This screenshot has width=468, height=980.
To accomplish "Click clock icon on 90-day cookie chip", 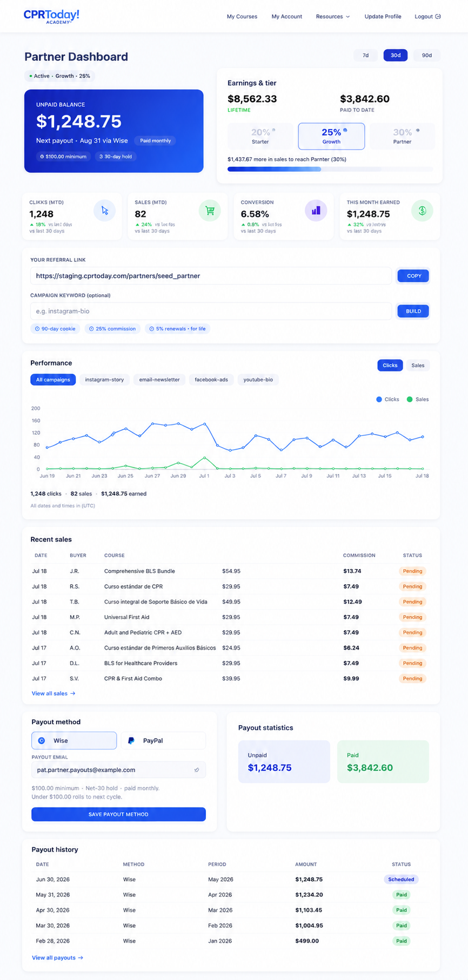I will [37, 329].
